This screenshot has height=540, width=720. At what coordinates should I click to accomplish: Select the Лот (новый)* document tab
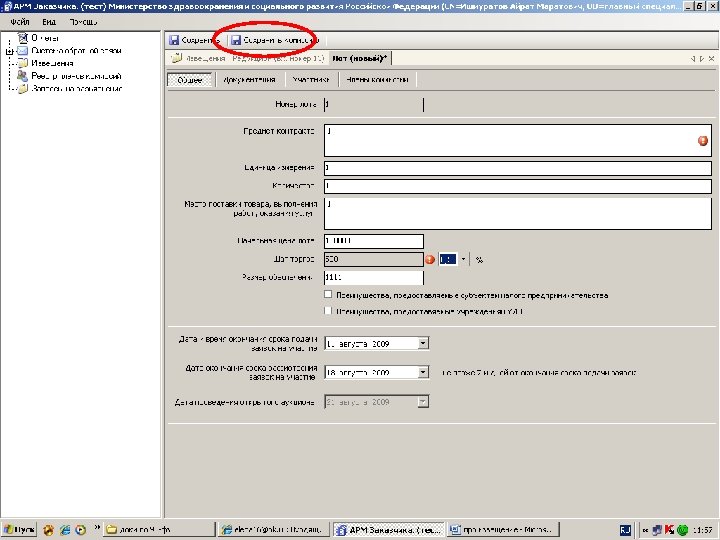(360, 58)
